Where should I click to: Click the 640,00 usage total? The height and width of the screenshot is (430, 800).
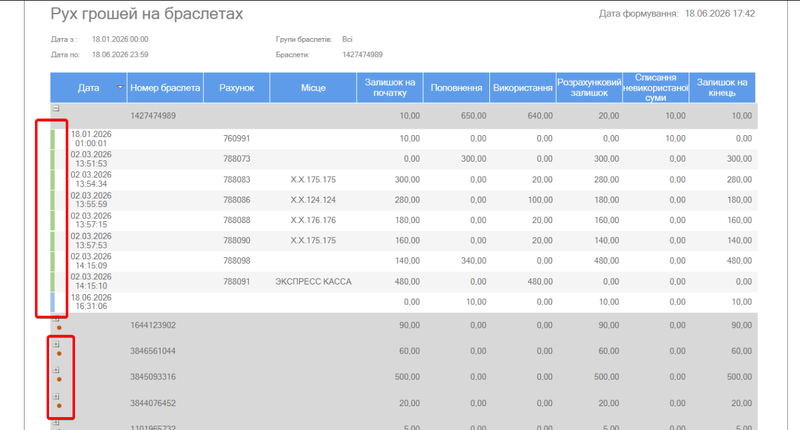pyautogui.click(x=540, y=116)
